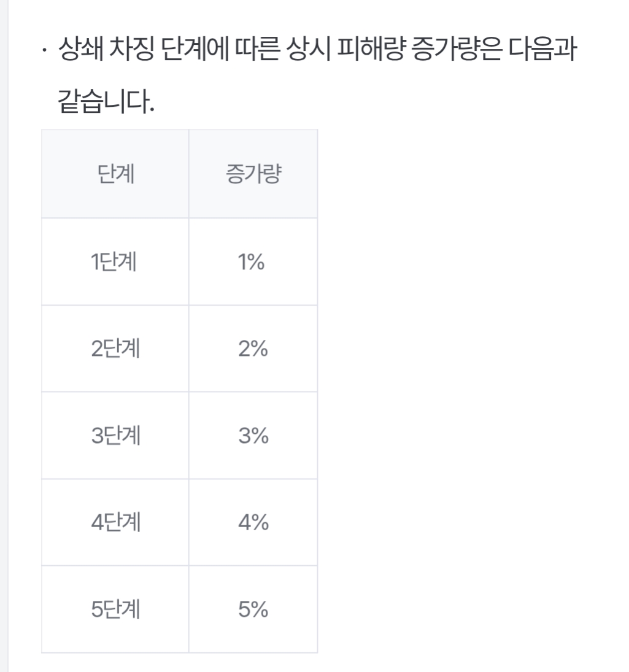Click the 증가량 column header cell
Screen dimensions: 629x672
click(253, 176)
